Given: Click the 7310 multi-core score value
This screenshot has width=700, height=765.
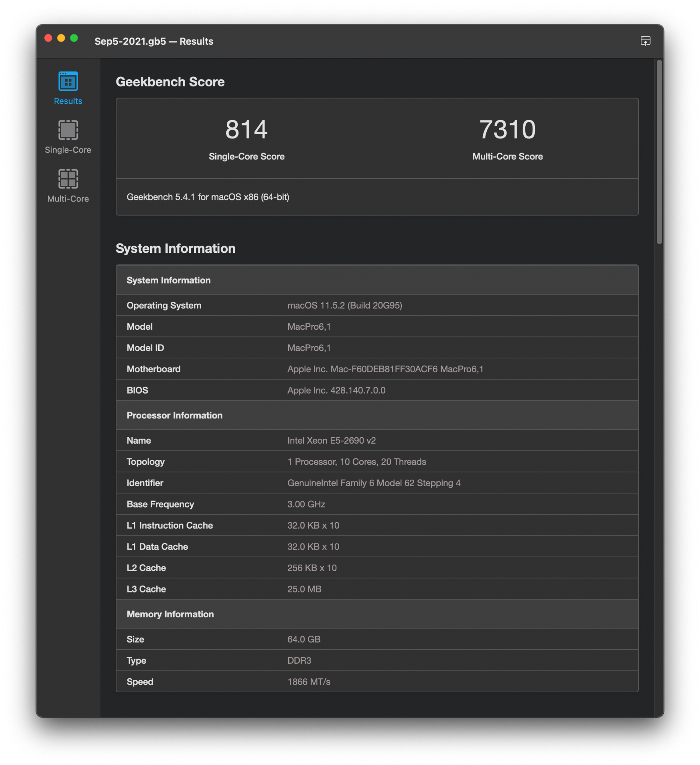Looking at the screenshot, I should [508, 129].
